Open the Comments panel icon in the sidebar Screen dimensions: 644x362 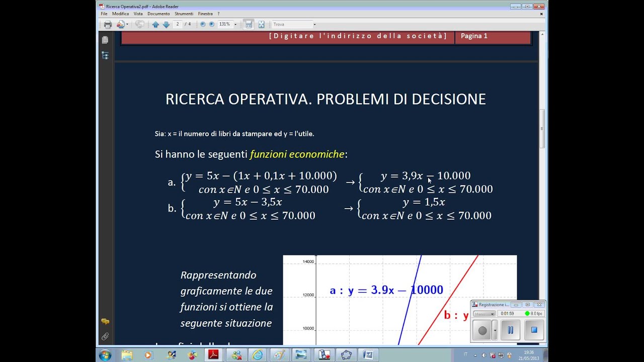click(x=105, y=321)
